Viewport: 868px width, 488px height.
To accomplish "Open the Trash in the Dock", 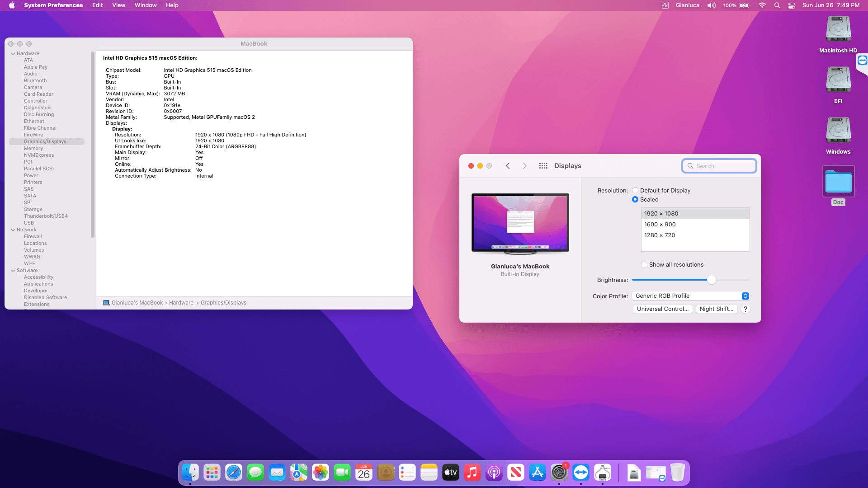I will pyautogui.click(x=678, y=473).
